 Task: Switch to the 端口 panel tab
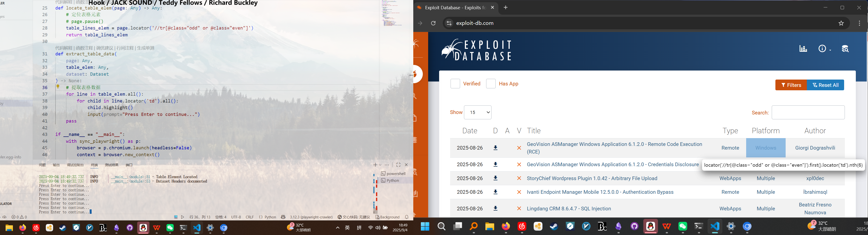(129, 165)
